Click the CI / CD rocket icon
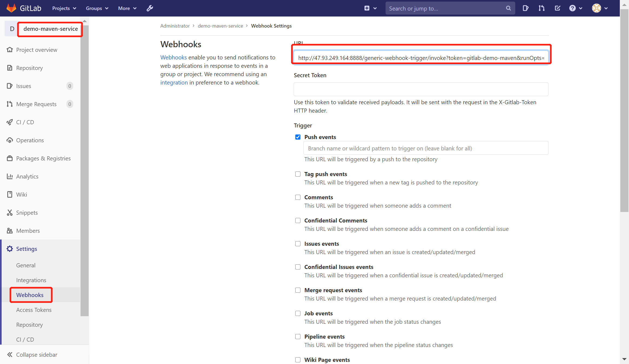 tap(10, 122)
